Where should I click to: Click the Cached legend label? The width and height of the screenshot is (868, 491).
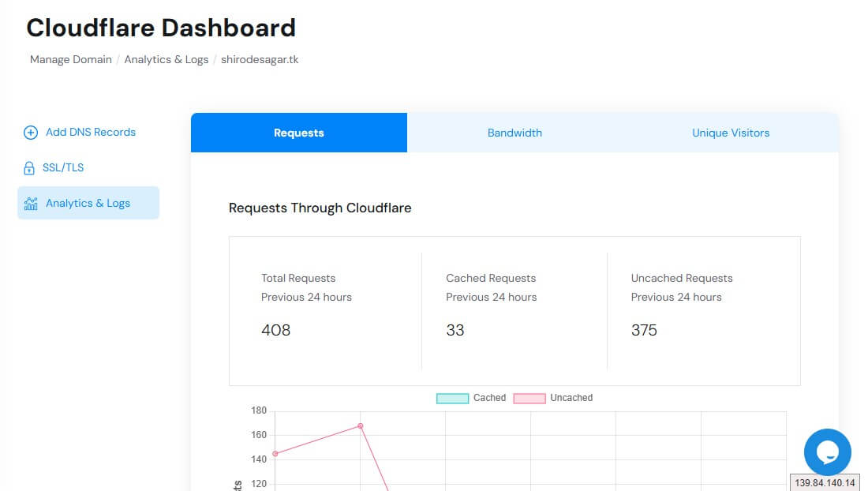(x=489, y=397)
